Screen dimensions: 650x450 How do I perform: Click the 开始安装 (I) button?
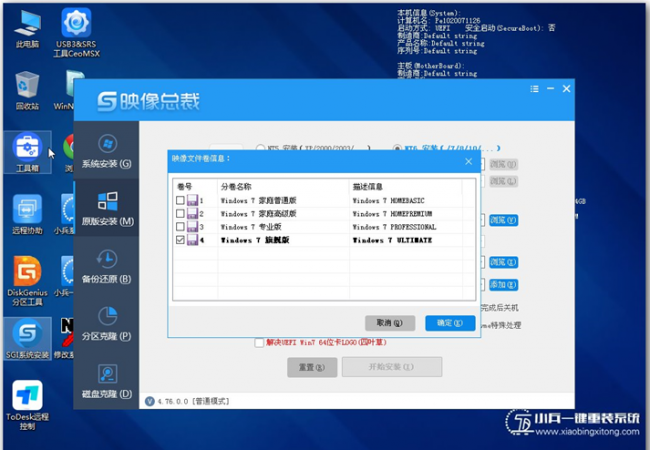[x=392, y=367]
